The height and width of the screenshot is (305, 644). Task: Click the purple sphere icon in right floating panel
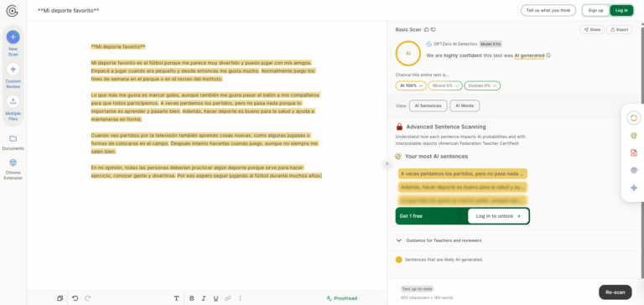point(634,170)
